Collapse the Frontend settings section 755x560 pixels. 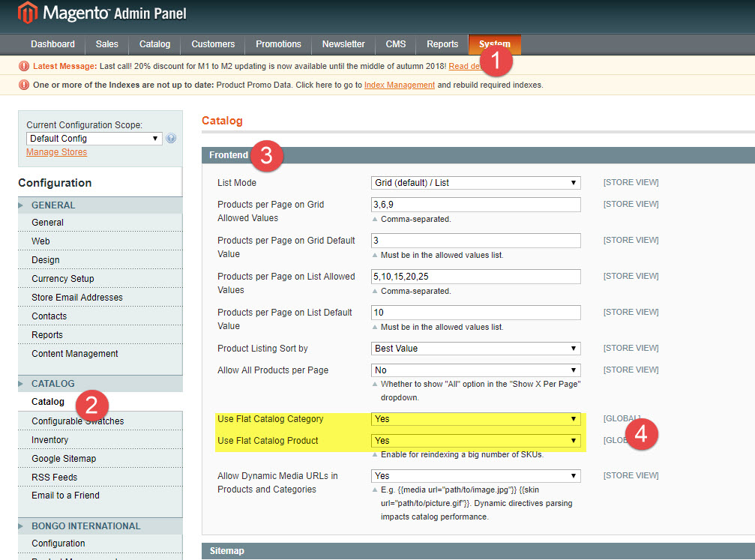pos(226,155)
